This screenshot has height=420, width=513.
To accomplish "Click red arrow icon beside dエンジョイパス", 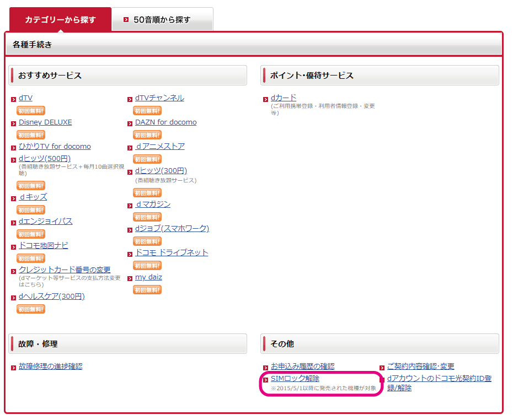I will tap(13, 223).
